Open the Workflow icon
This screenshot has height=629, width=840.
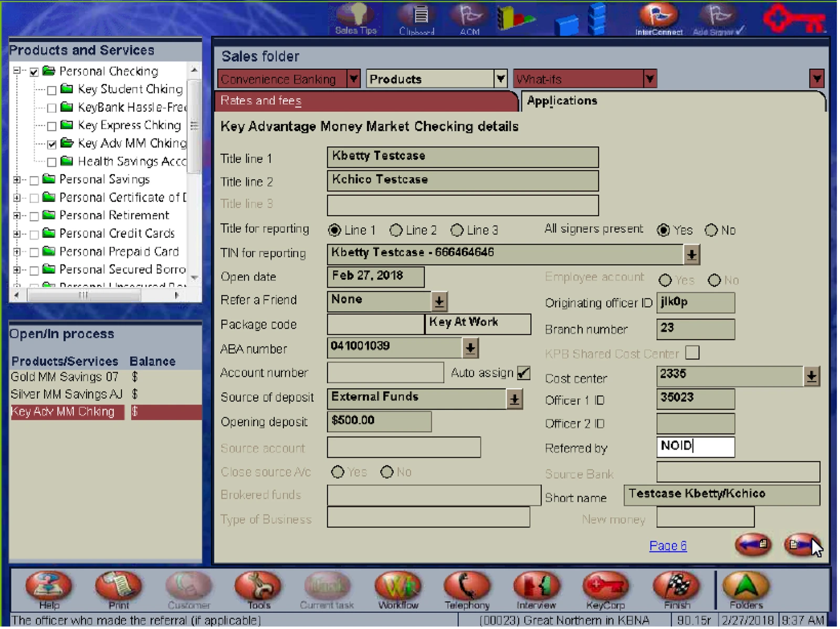pos(398,590)
